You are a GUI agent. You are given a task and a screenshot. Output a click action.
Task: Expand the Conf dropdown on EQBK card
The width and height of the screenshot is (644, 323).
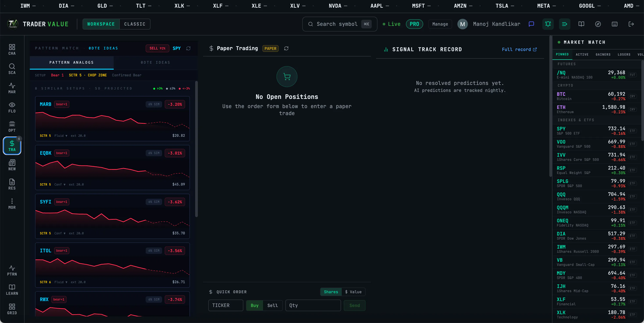60,184
